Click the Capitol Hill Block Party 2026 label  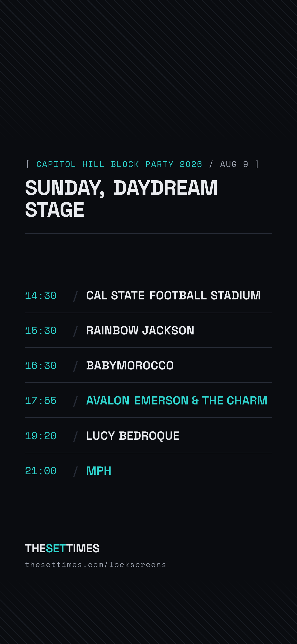(x=119, y=164)
